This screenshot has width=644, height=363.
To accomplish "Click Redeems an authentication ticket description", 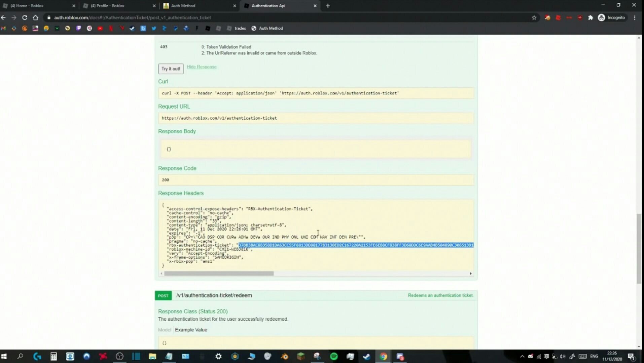I will click(440, 295).
